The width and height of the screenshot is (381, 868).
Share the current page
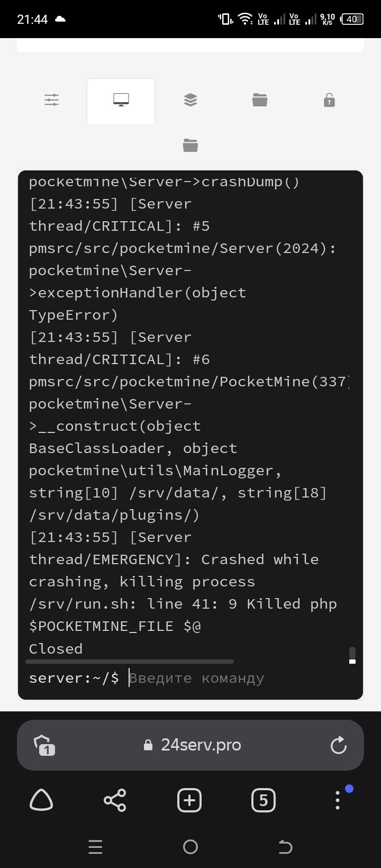click(115, 800)
